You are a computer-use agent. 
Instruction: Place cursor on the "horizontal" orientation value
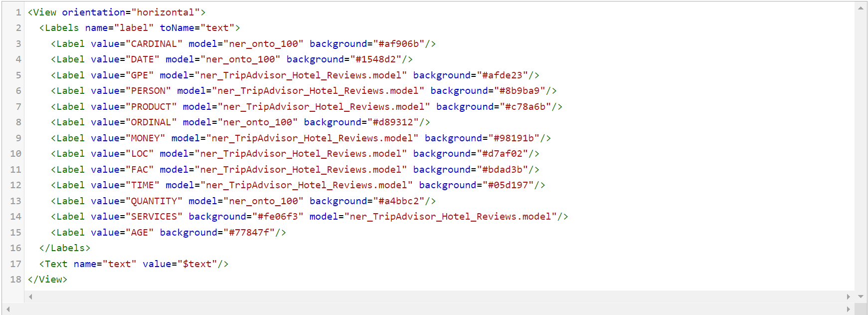point(166,12)
